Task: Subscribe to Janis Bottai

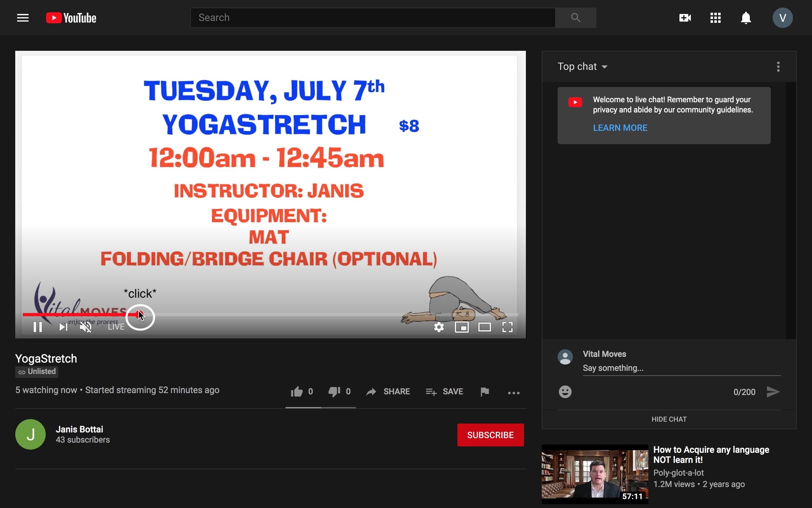Action: (x=490, y=435)
